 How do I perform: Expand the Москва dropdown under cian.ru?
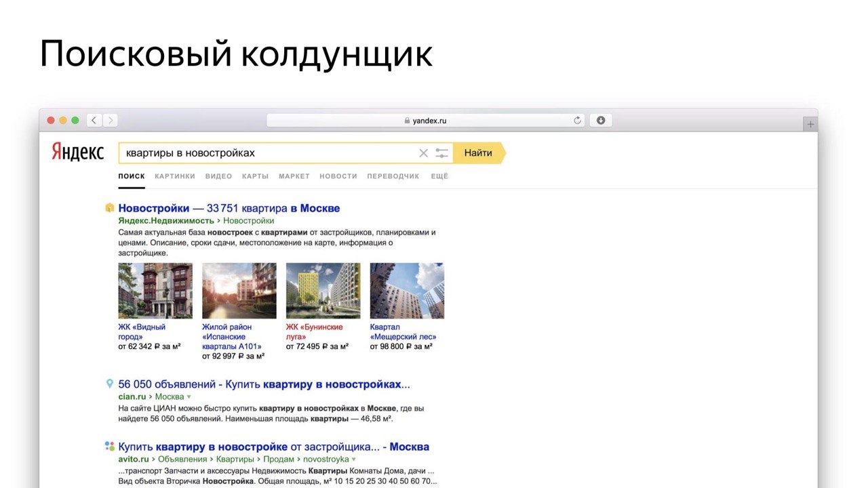click(189, 397)
